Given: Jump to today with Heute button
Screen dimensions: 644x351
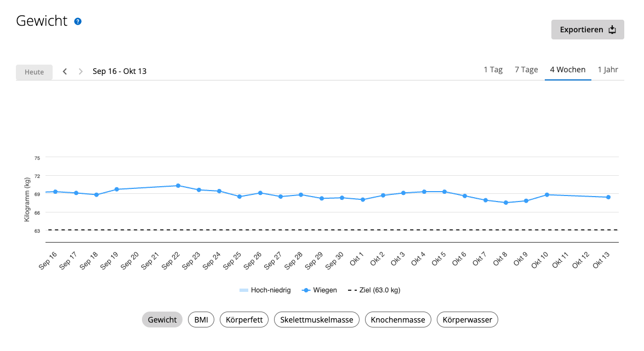Looking at the screenshot, I should [34, 72].
